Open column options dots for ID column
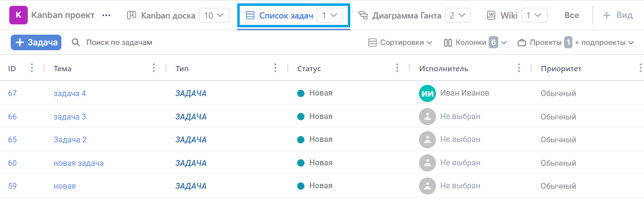This screenshot has height=199, width=644. pos(32,68)
